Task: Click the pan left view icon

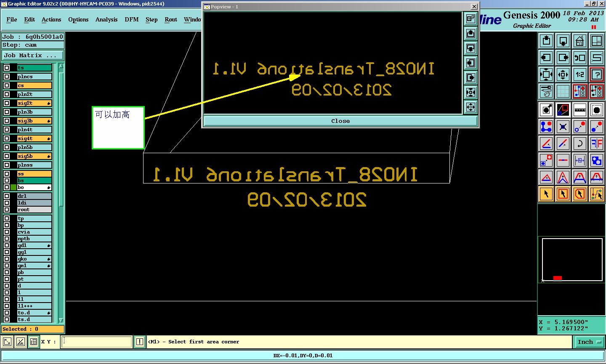Action: pyautogui.click(x=546, y=58)
